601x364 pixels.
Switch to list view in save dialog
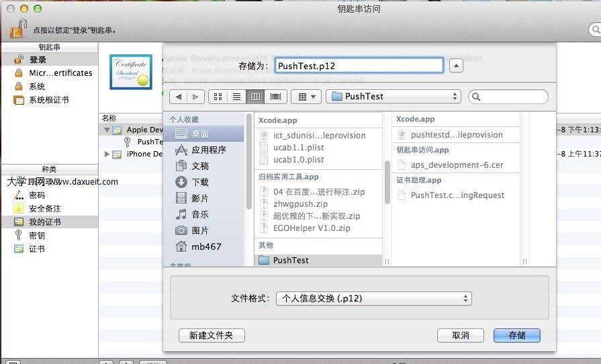tap(236, 97)
